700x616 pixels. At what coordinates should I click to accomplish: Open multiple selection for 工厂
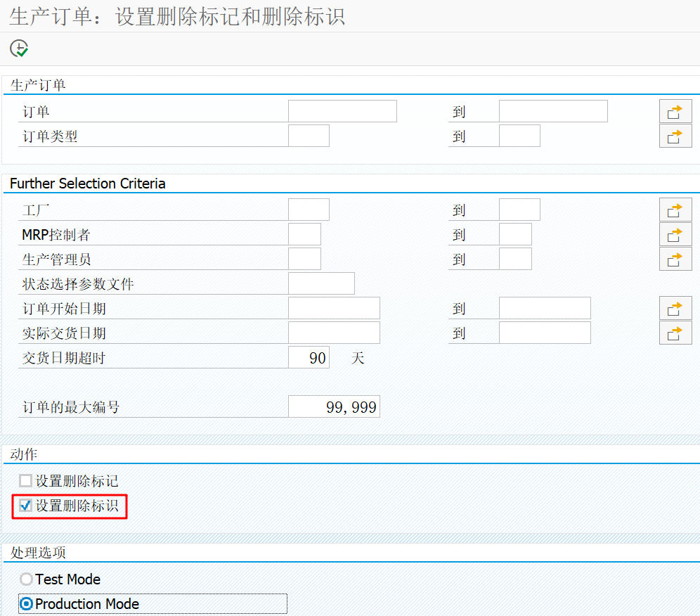coord(675,209)
